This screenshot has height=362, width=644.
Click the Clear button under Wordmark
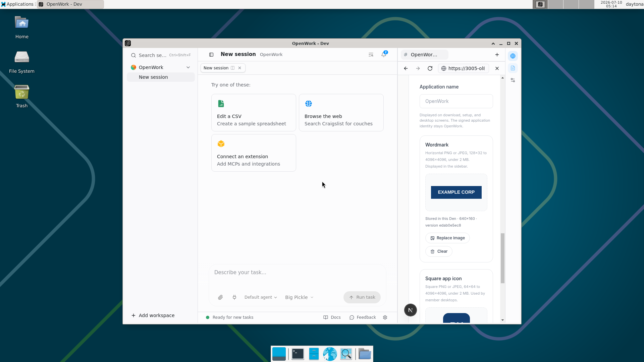[x=439, y=251]
